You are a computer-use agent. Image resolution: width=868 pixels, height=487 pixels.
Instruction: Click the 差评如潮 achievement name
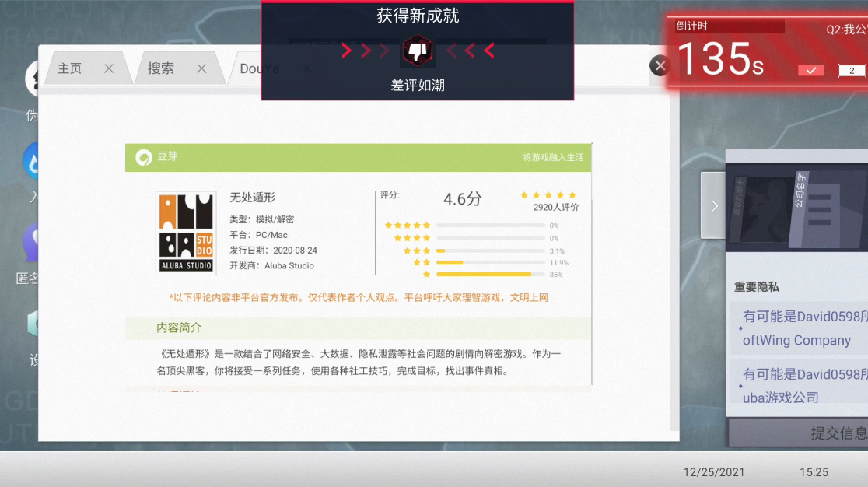pos(418,86)
